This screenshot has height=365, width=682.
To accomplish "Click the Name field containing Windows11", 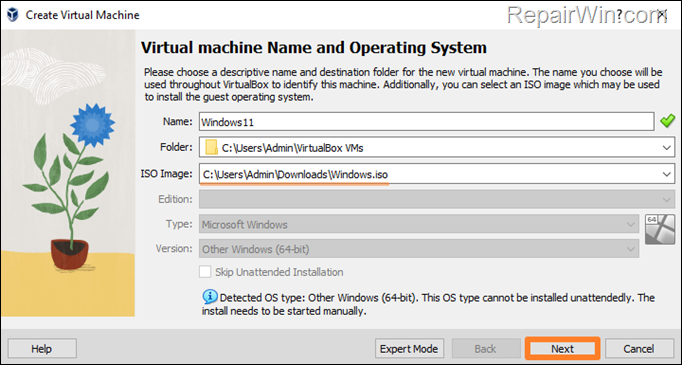I will (x=426, y=121).
